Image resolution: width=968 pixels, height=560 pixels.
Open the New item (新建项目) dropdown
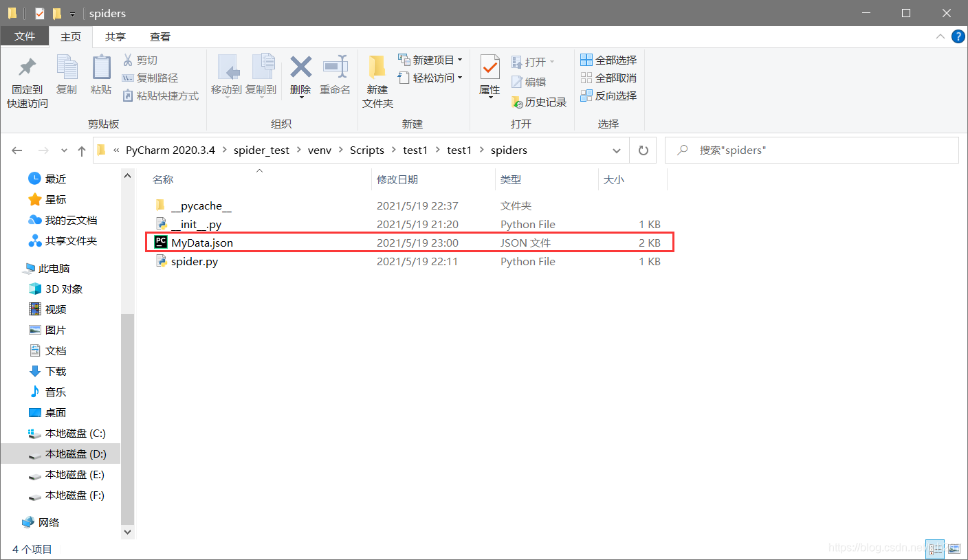430,60
